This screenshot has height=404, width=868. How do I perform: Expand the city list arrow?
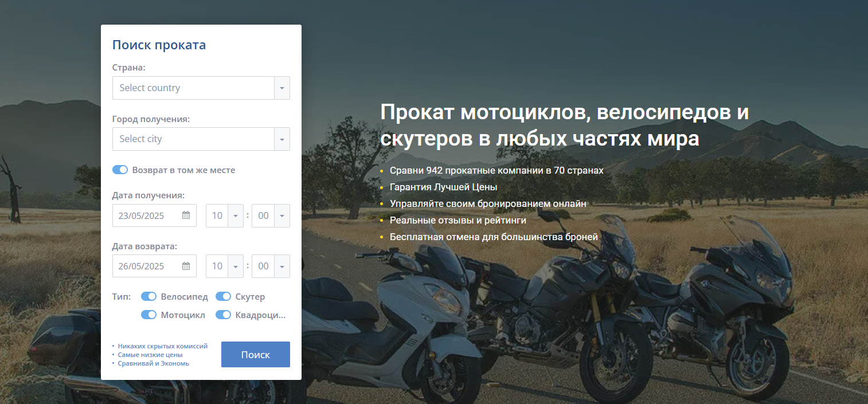(282, 139)
